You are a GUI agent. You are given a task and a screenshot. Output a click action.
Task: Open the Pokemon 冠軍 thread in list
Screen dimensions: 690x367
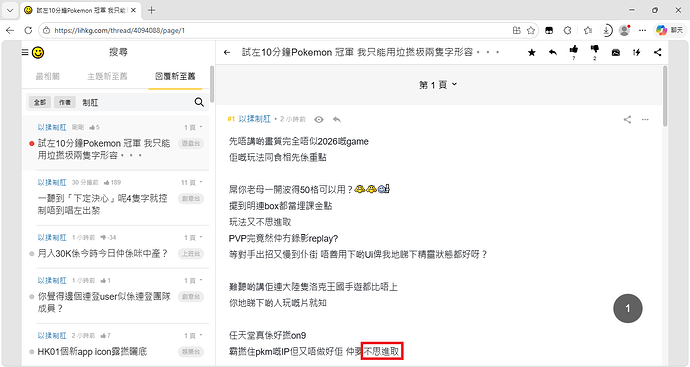coord(104,149)
